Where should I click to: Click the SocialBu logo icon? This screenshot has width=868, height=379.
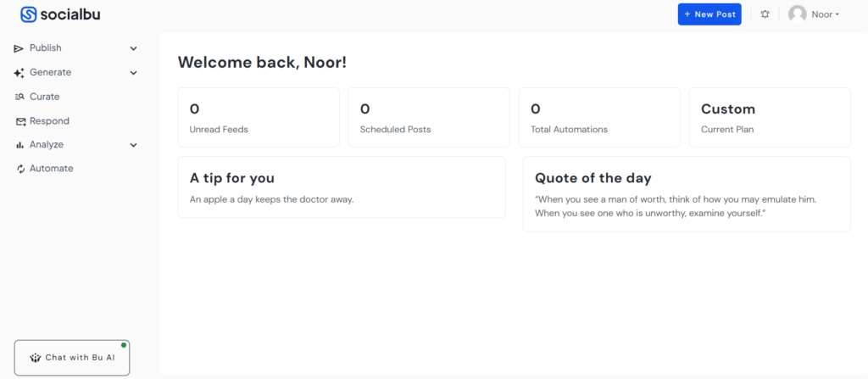[28, 14]
